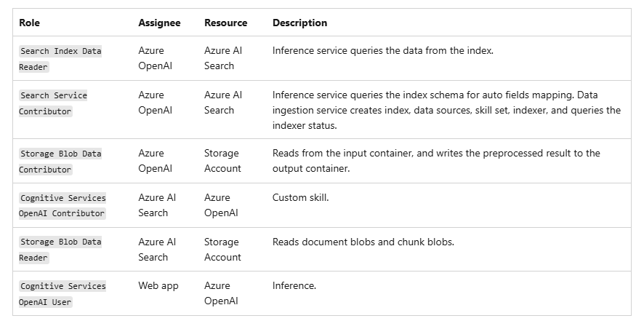The image size is (644, 321).
Task: Select the Search Service Contributor role
Action: (53, 103)
